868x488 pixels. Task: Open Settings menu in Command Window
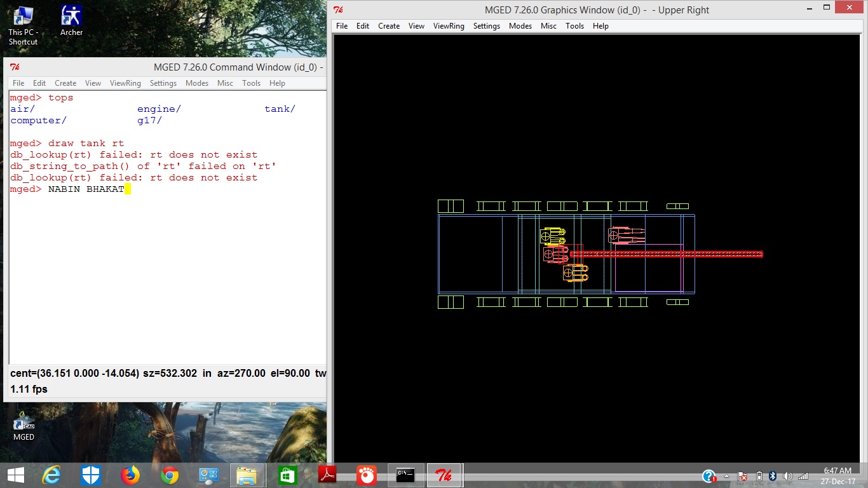(x=163, y=83)
